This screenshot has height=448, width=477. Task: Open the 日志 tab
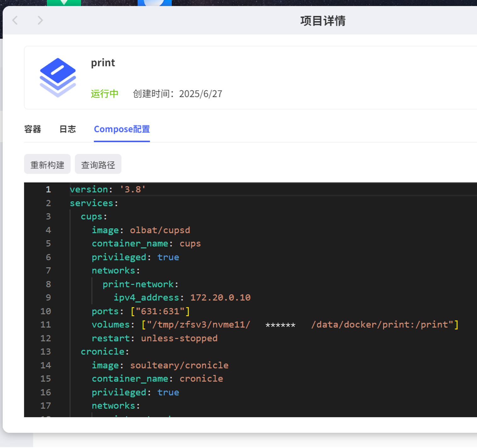67,129
